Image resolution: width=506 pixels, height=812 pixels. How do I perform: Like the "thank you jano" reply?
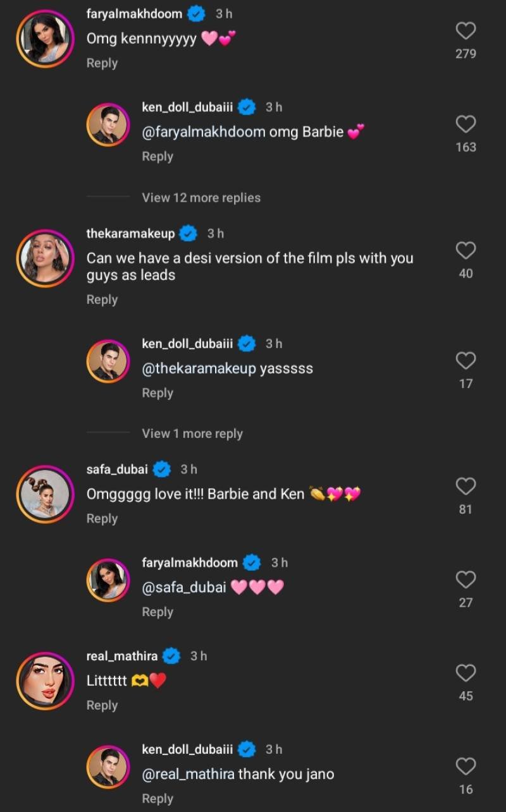click(x=466, y=766)
